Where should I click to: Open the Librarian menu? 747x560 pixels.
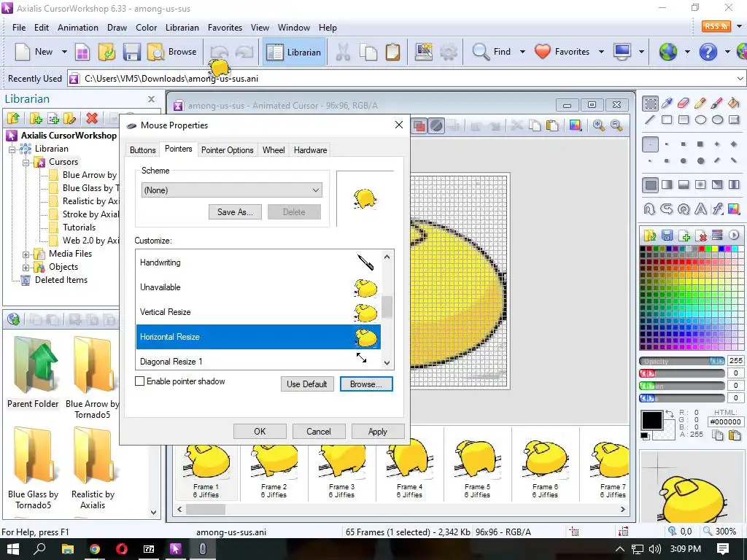click(x=182, y=28)
